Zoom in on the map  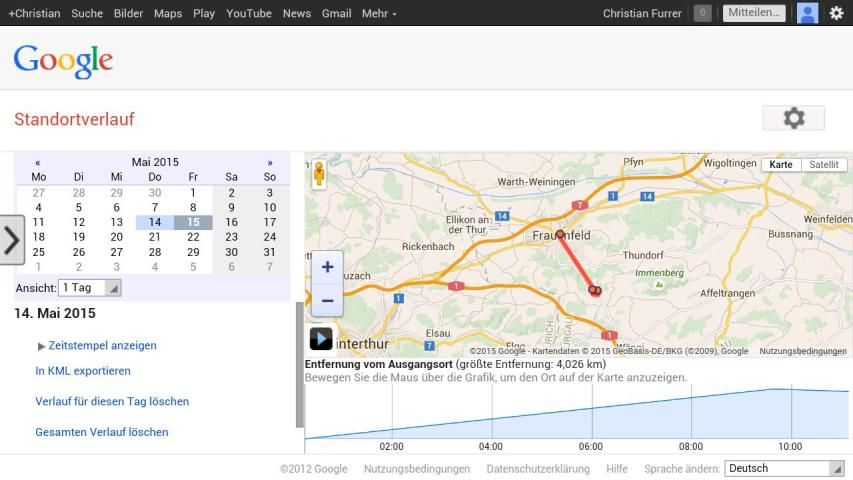pyautogui.click(x=327, y=268)
